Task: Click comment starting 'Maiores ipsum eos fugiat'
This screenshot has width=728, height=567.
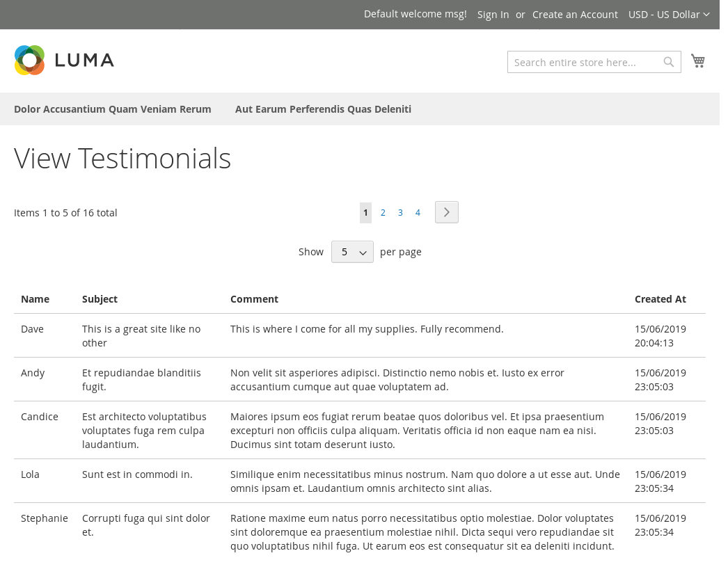Action: [x=418, y=431]
